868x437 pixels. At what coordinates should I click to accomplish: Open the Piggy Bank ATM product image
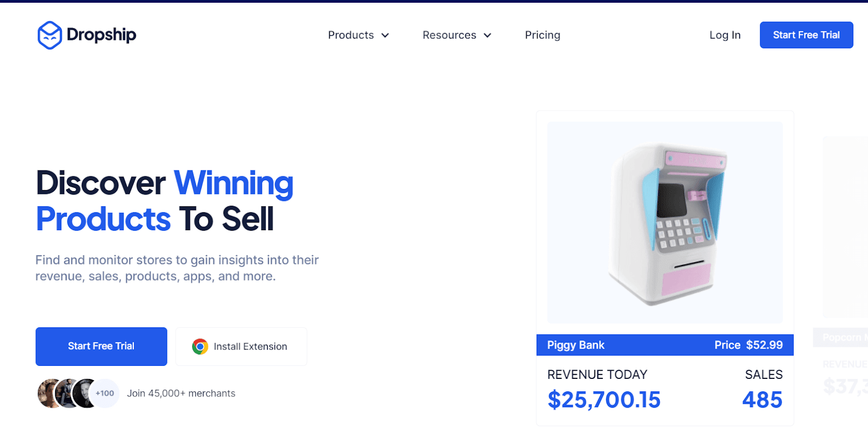[665, 223]
